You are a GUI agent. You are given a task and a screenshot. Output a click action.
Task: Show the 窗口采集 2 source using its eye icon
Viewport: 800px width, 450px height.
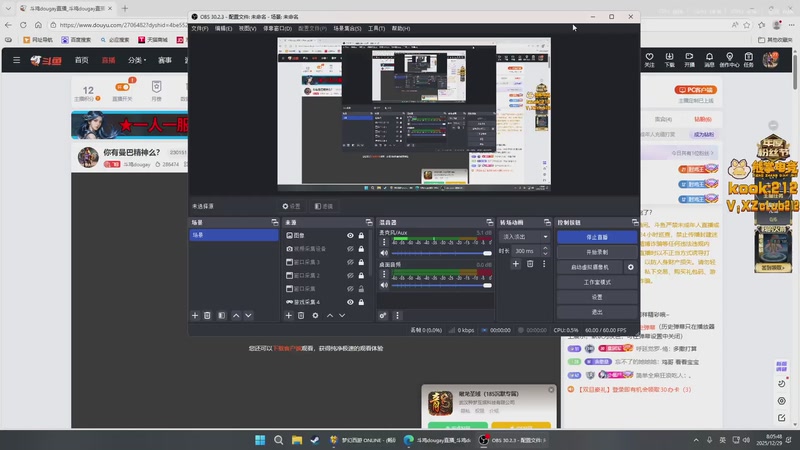[x=350, y=276]
